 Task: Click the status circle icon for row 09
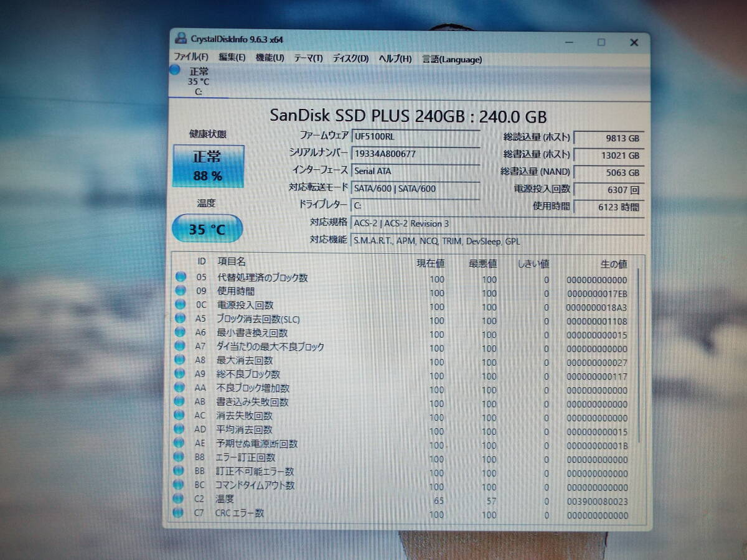[181, 291]
